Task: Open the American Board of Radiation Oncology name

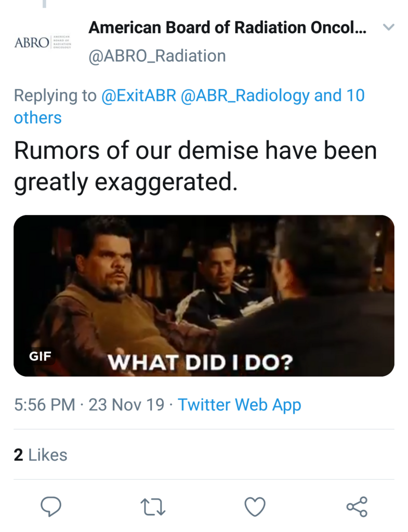Action: click(x=227, y=28)
